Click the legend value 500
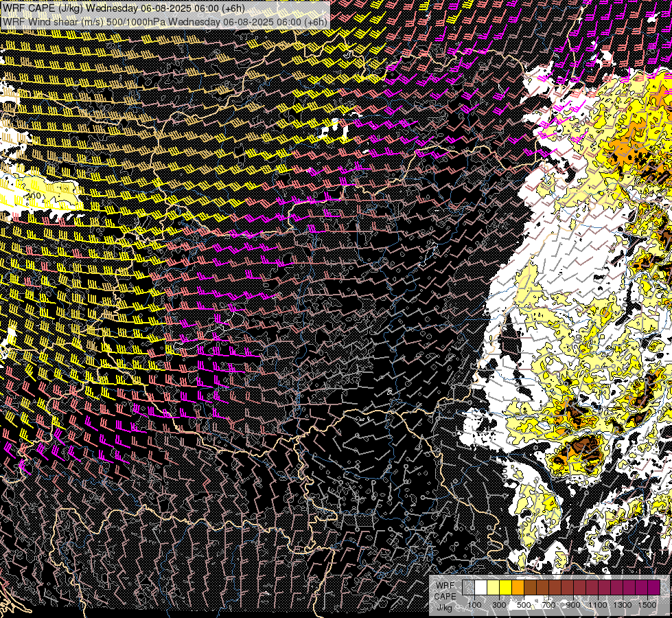This screenshot has width=672, height=618. tap(524, 605)
